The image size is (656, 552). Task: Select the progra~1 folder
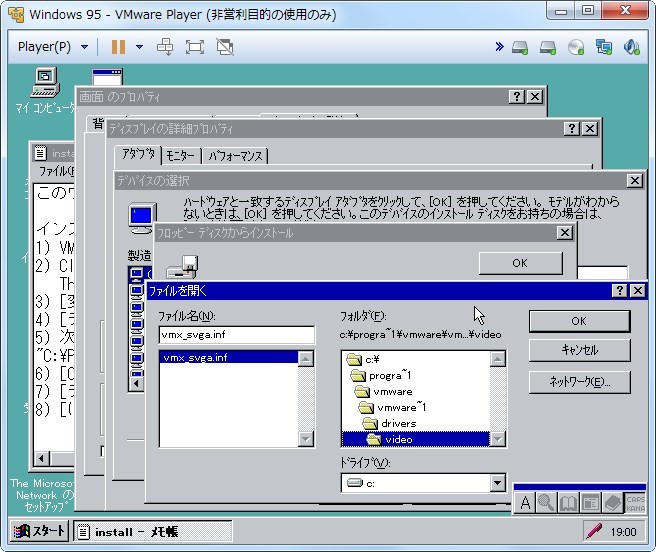tap(381, 375)
